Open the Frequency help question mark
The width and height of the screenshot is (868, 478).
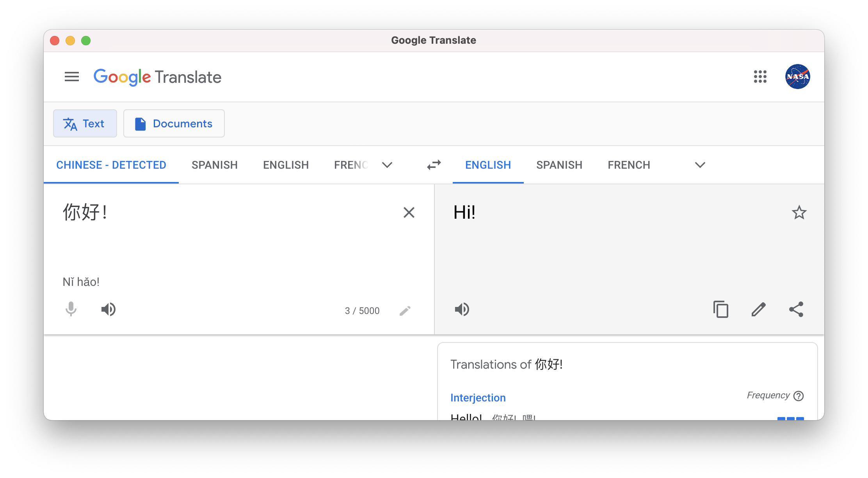coord(799,396)
